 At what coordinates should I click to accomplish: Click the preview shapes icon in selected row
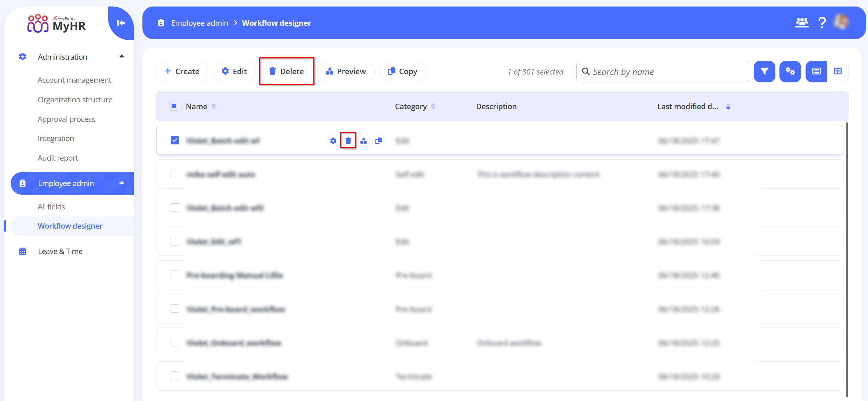363,140
